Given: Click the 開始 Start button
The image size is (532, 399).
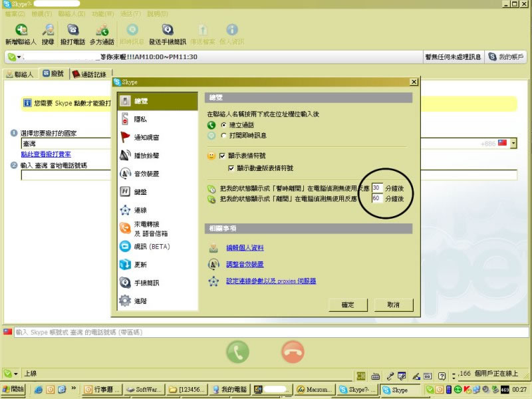Looking at the screenshot, I should (13, 390).
